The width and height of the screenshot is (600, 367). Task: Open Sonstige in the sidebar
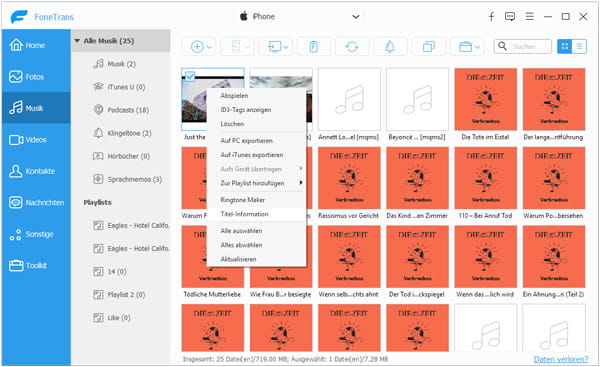[36, 234]
